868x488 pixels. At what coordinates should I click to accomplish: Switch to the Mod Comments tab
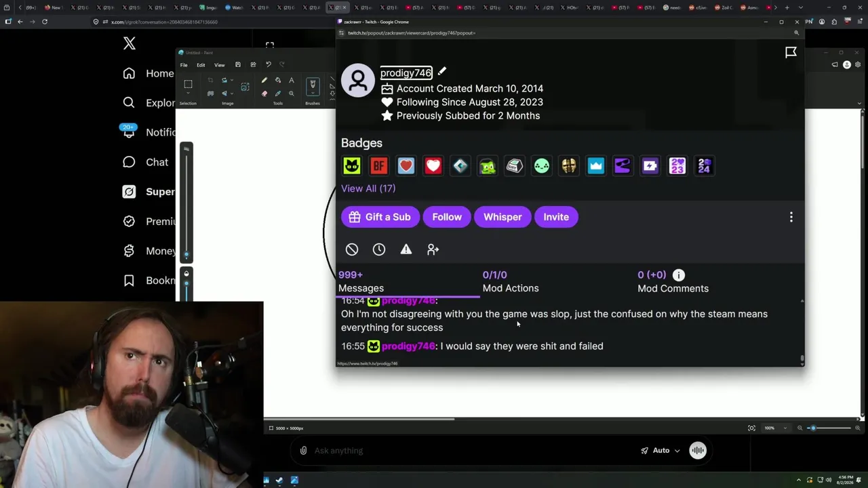[673, 281]
